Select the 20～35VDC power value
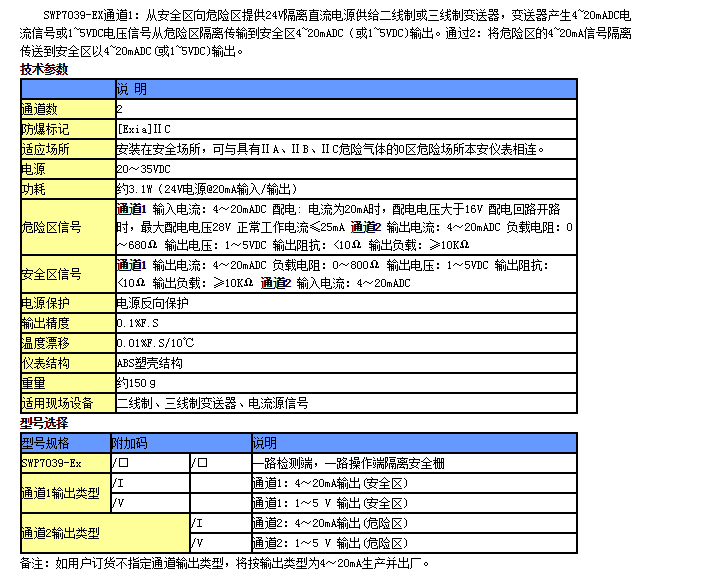This screenshot has width=724, height=573. [x=140, y=169]
